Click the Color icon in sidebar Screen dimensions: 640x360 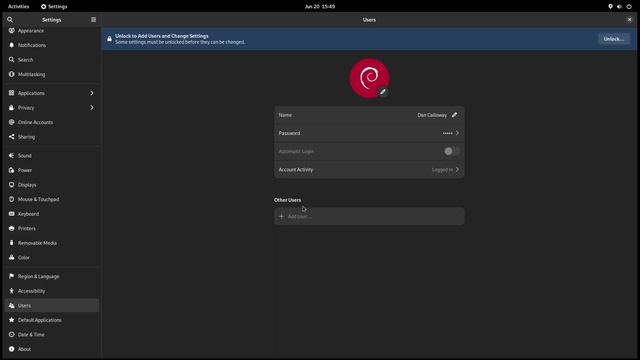pos(11,258)
